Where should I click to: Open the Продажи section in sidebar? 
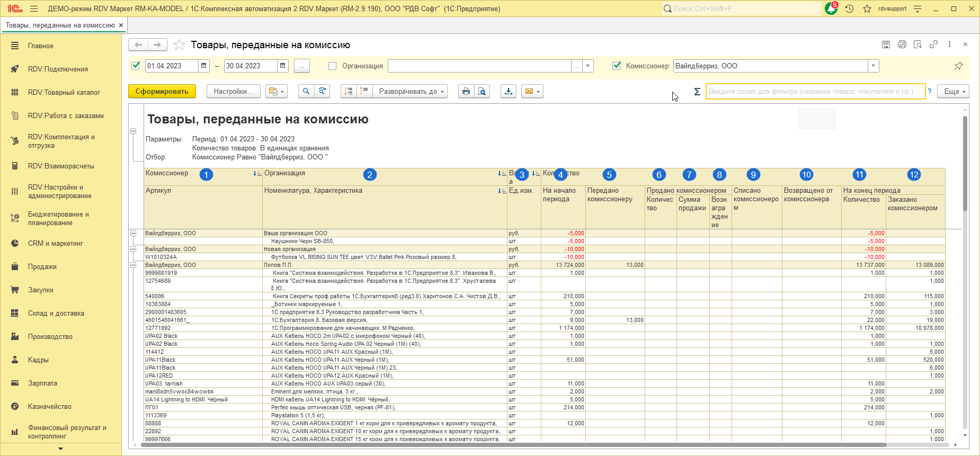point(42,267)
